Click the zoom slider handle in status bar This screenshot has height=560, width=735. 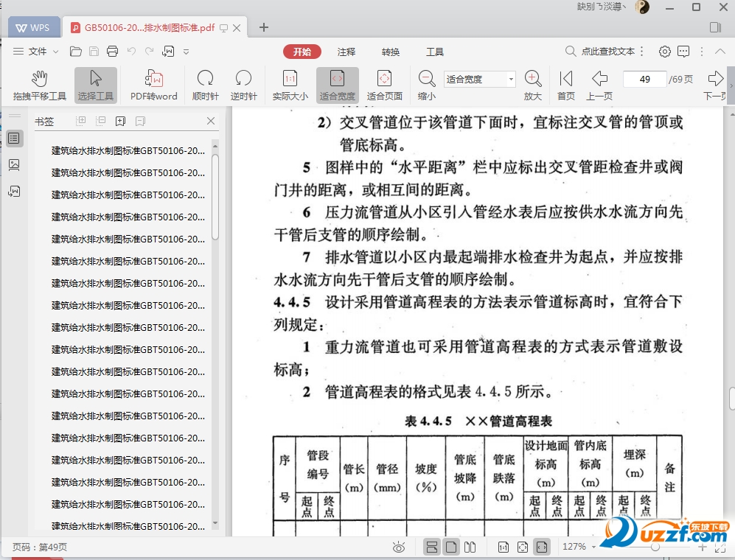(655, 547)
